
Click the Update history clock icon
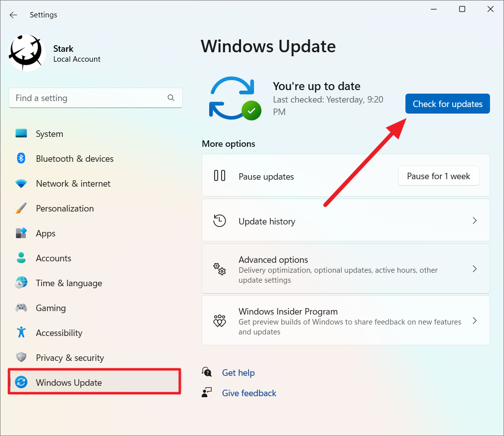pos(220,220)
